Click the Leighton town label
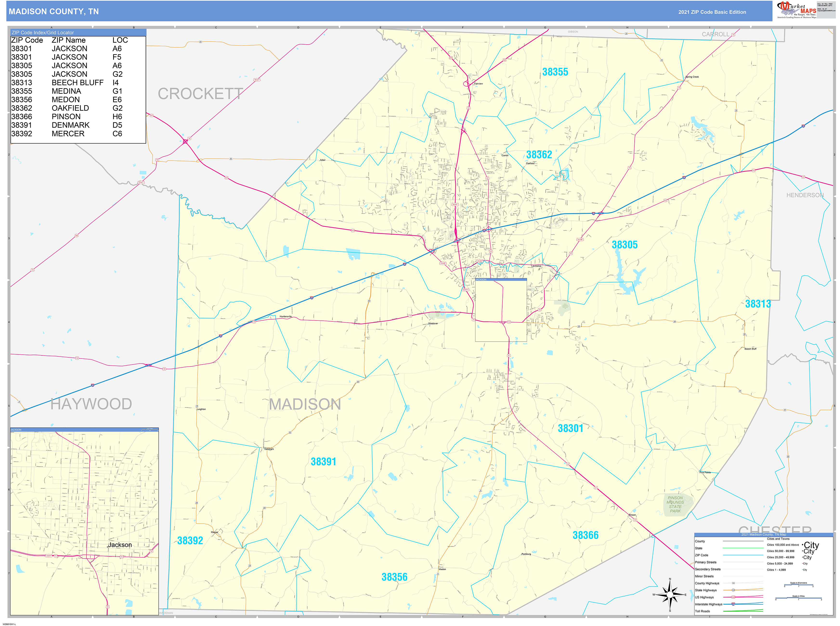 201,409
